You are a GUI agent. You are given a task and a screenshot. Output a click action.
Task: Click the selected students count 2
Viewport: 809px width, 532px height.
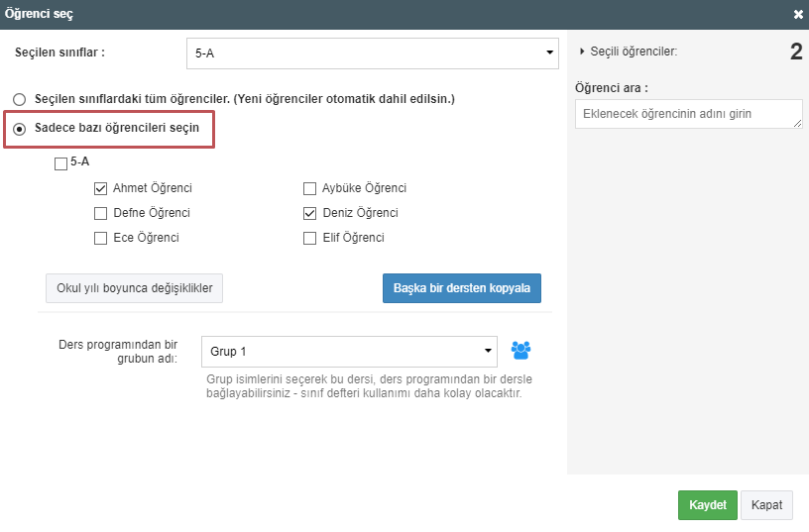coord(795,53)
